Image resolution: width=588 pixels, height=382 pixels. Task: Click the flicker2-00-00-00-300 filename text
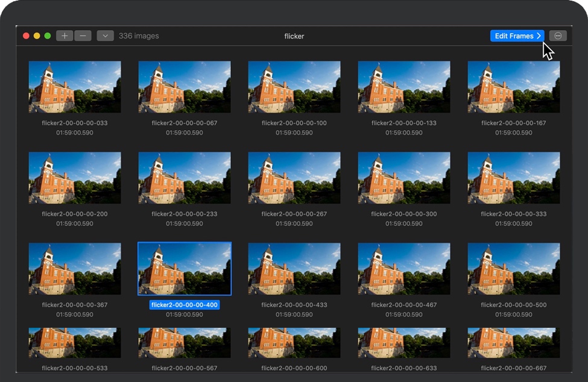(404, 214)
